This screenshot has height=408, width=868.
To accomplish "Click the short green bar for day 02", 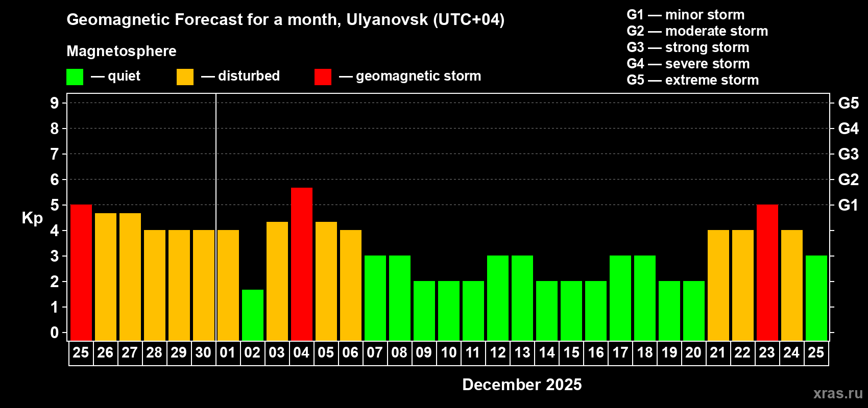I will click(253, 315).
